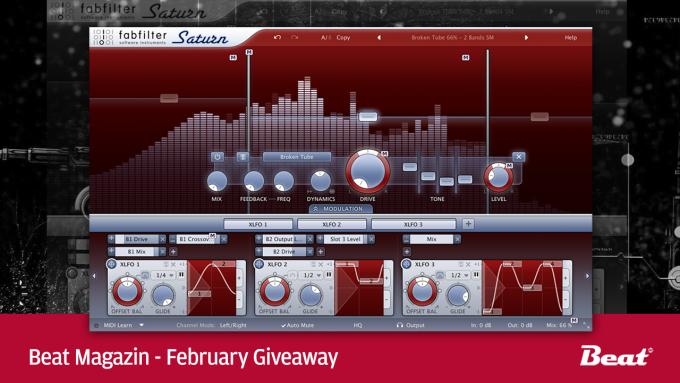Toggle the plugin full screen resize icon

[586, 325]
